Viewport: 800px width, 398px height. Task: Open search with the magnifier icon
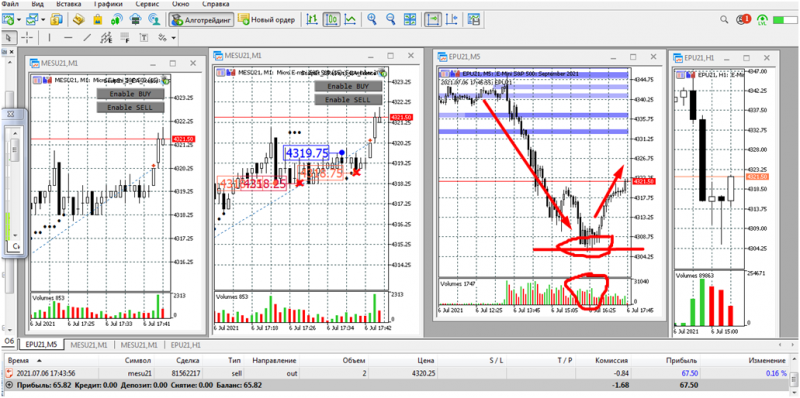724,19
